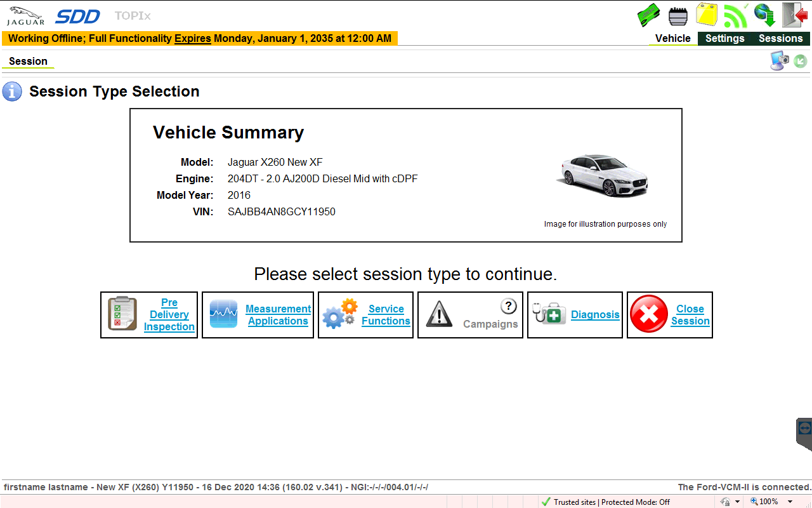Click the white Jaguar XF vehicle image
Screen dimensions: 812x508
point(602,175)
